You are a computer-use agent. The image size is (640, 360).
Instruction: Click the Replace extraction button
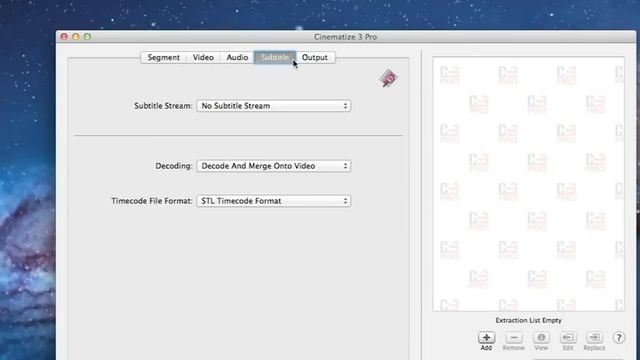click(x=594, y=338)
